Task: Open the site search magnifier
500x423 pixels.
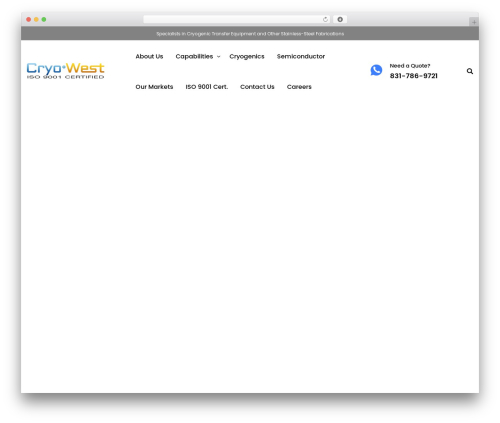Action: point(470,71)
